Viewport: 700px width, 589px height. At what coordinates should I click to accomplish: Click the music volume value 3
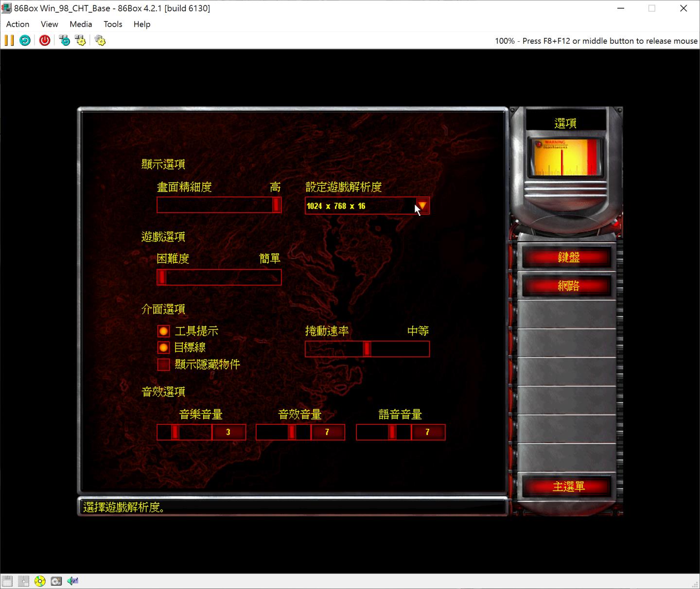(228, 432)
